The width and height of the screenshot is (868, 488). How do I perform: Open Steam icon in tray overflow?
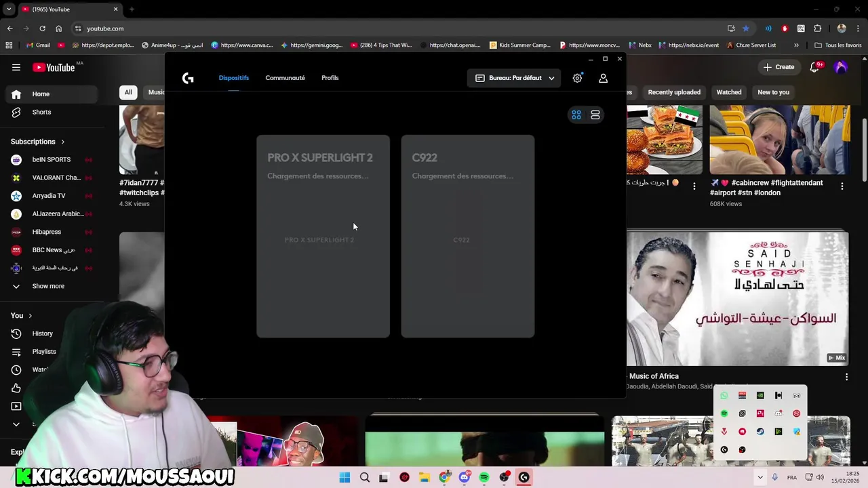click(760, 432)
